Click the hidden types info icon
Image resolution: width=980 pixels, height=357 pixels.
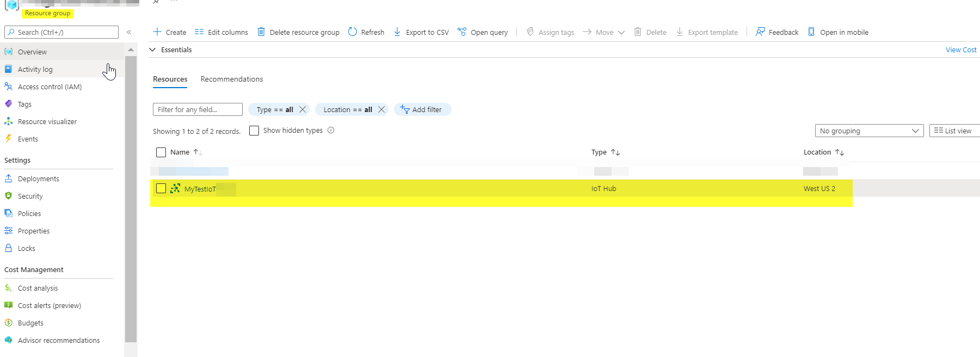click(x=331, y=130)
